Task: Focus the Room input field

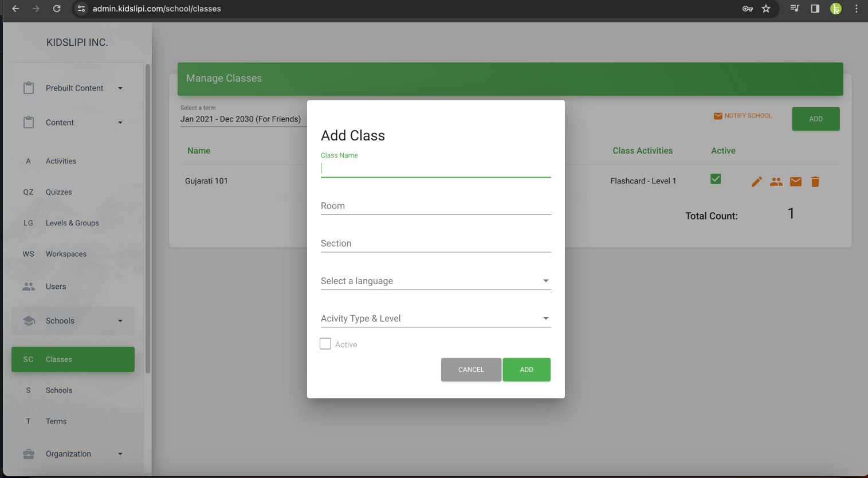Action: [x=435, y=206]
